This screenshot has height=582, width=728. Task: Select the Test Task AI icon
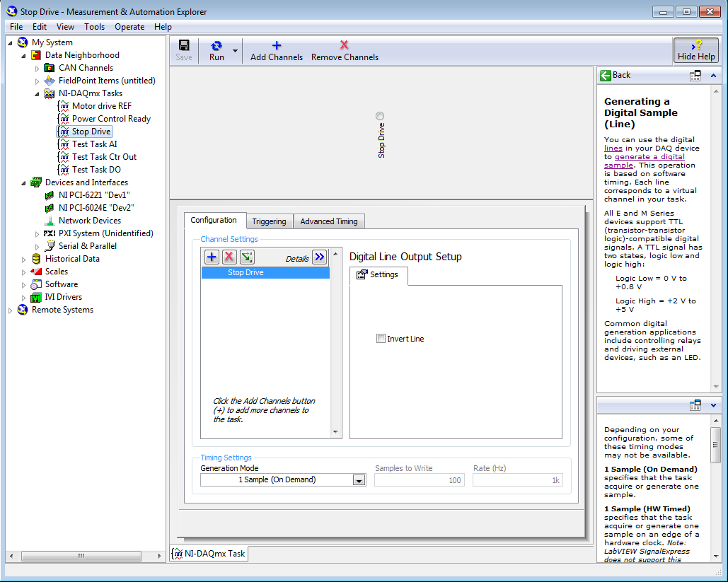[64, 144]
